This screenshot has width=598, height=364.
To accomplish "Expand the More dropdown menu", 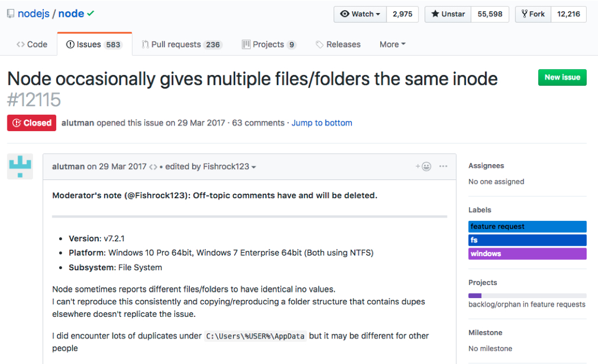I will (392, 45).
